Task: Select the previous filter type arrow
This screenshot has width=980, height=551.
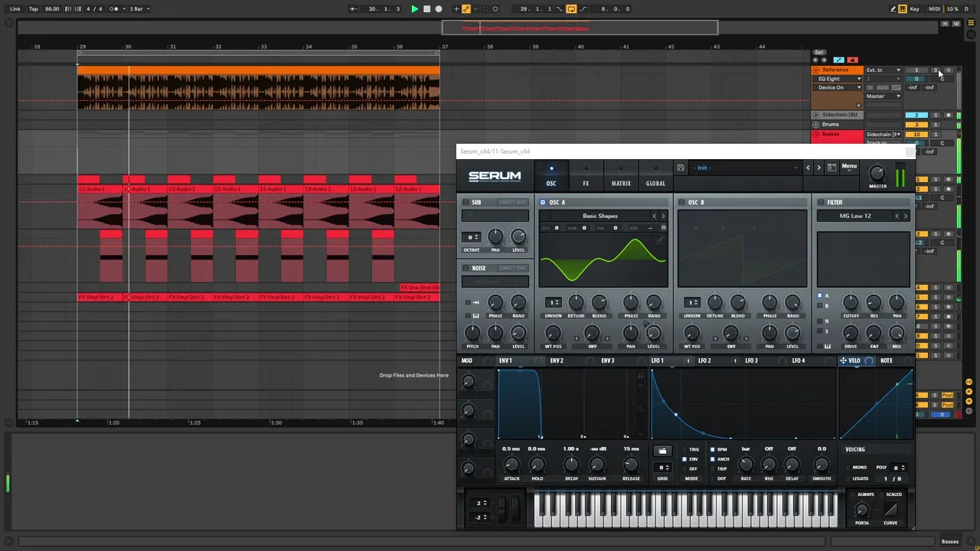Action: (897, 216)
